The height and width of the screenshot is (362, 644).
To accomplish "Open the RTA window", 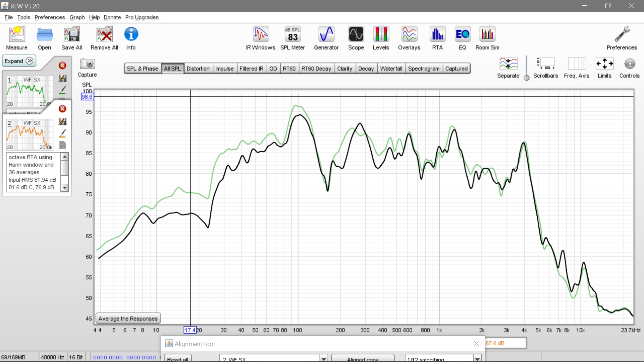I will [437, 38].
